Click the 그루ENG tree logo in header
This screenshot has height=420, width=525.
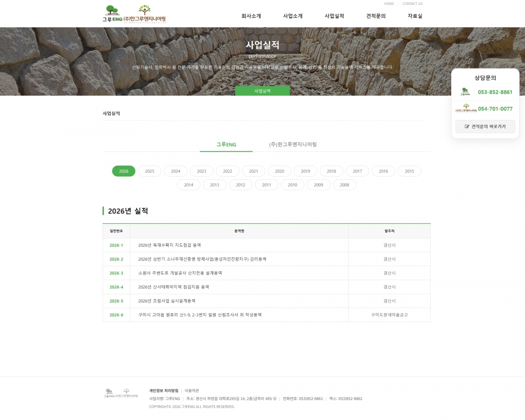(112, 14)
